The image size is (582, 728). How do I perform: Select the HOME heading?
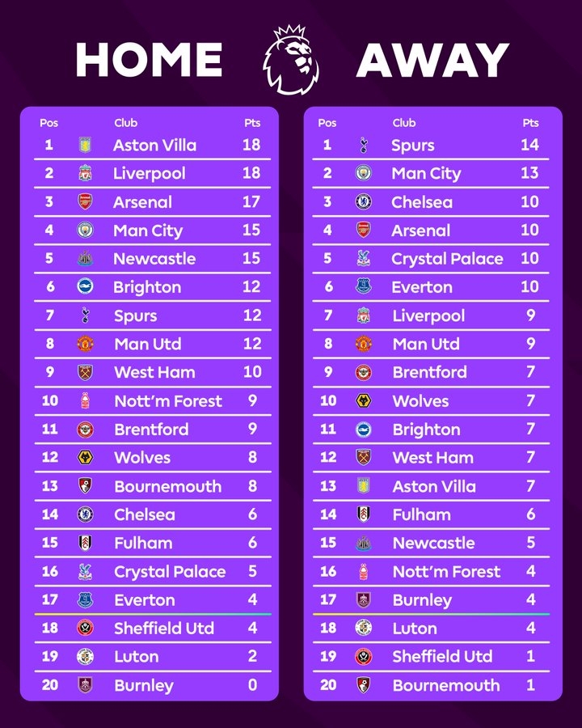coord(149,60)
